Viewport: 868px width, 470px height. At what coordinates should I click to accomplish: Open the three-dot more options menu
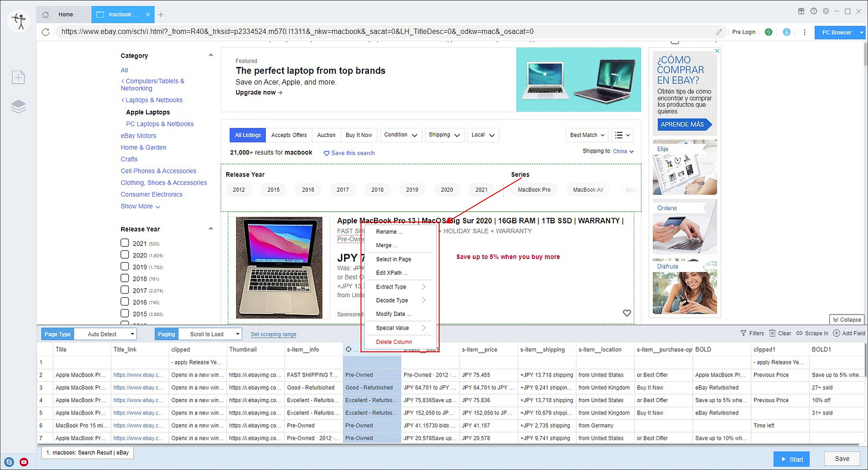point(805,32)
